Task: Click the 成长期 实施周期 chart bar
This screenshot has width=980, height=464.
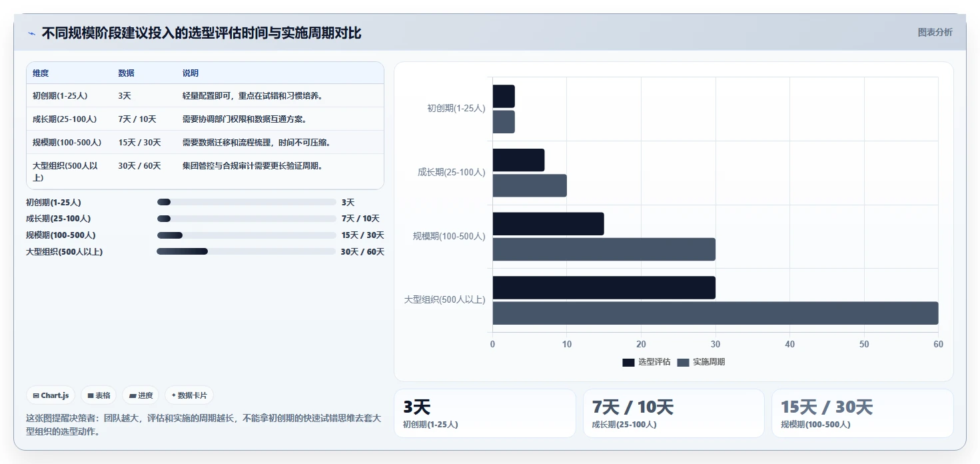Action: click(x=530, y=185)
